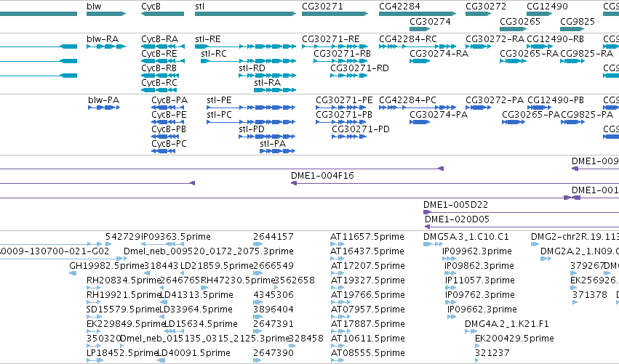Select the CG30271-RE transcript label
619x364 pixels.
point(331,39)
